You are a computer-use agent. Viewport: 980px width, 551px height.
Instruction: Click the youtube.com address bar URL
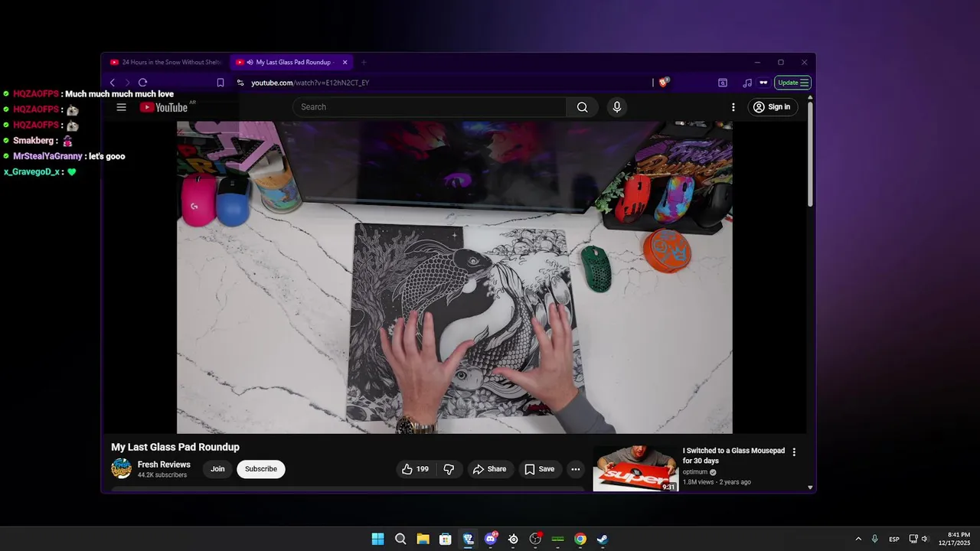coord(310,83)
